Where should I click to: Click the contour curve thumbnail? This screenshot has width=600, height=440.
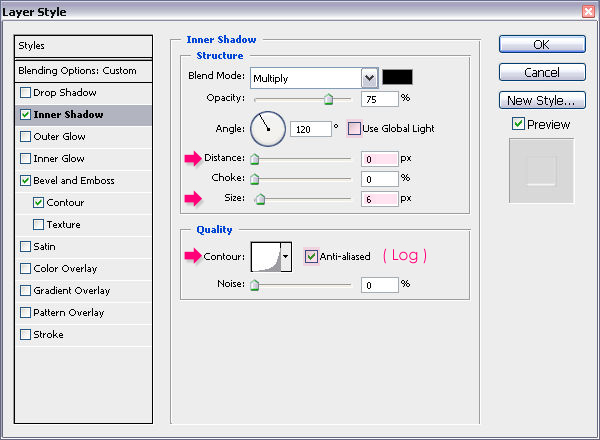266,257
